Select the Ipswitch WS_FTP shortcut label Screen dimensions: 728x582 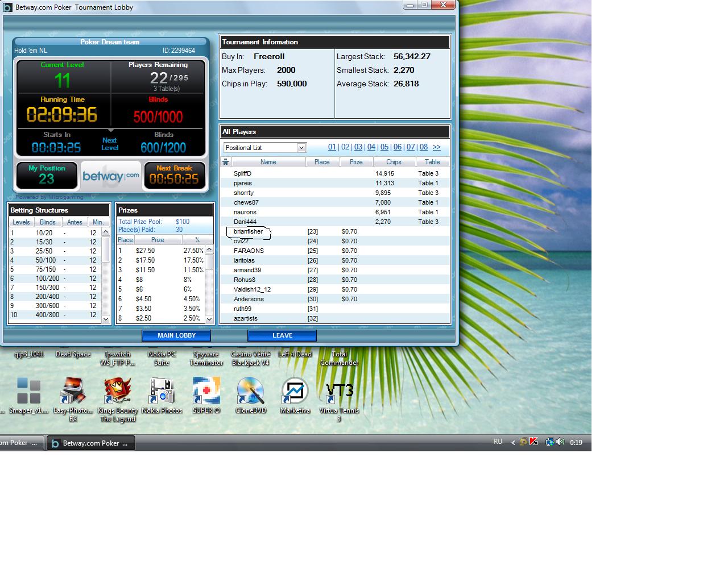click(x=117, y=358)
